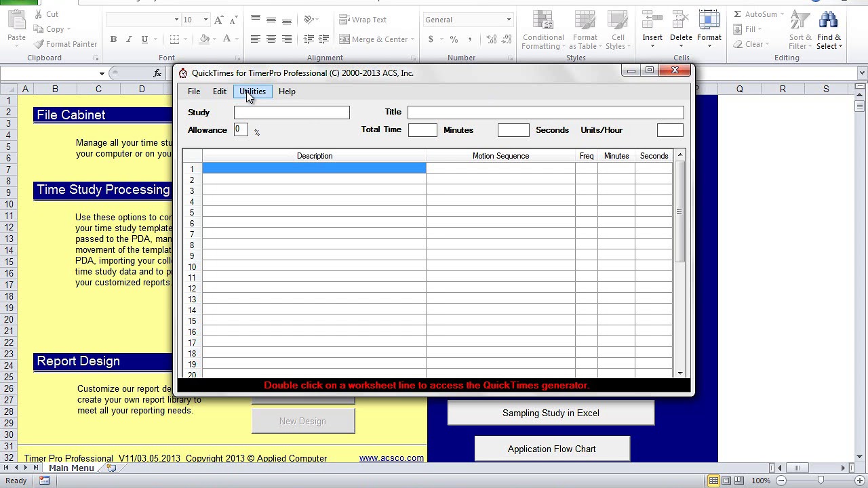This screenshot has width=868, height=488.
Task: Click the Application Flow Chart button
Action: click(x=552, y=449)
